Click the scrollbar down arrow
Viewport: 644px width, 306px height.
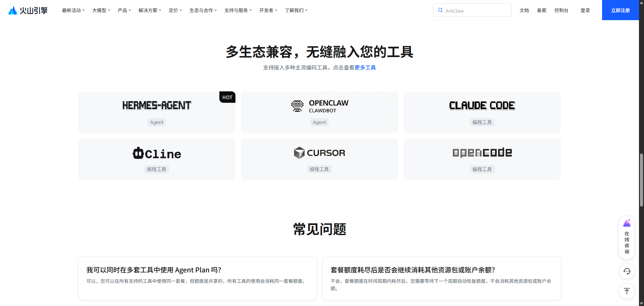coord(641,303)
